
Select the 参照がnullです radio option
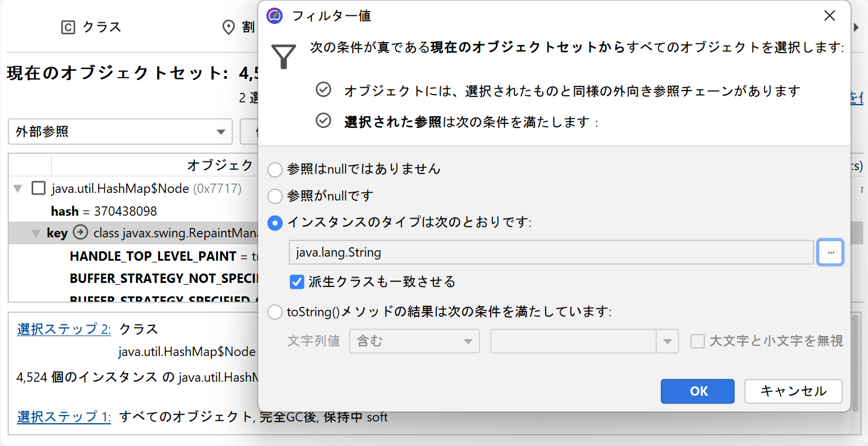[x=275, y=196]
